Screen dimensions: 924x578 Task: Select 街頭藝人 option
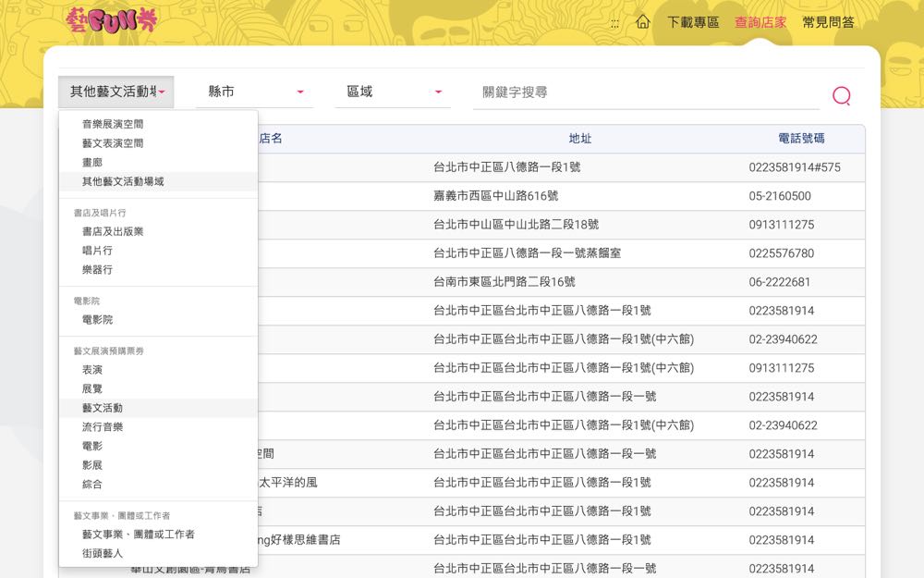point(103,553)
